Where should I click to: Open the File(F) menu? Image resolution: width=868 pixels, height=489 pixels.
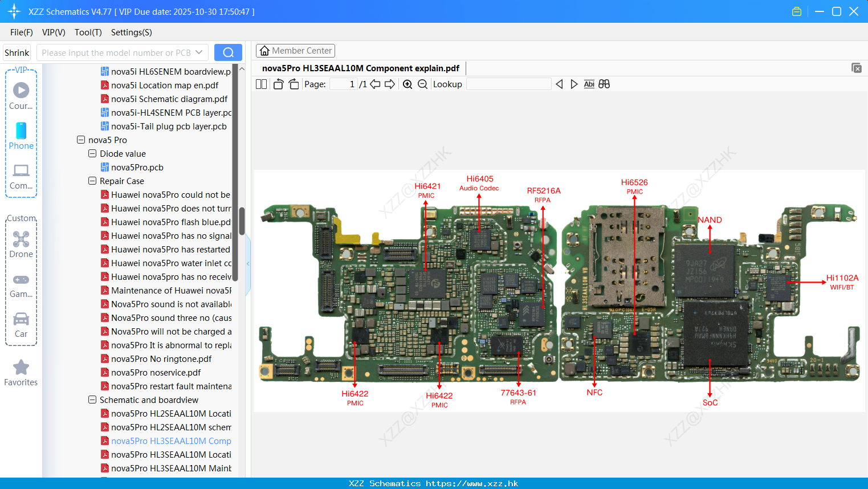[x=22, y=32]
